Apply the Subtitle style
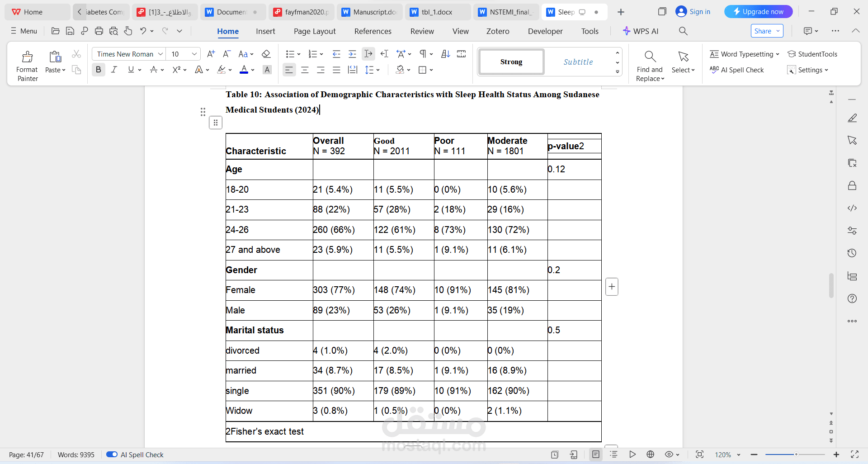This screenshot has width=868, height=464. (x=578, y=62)
